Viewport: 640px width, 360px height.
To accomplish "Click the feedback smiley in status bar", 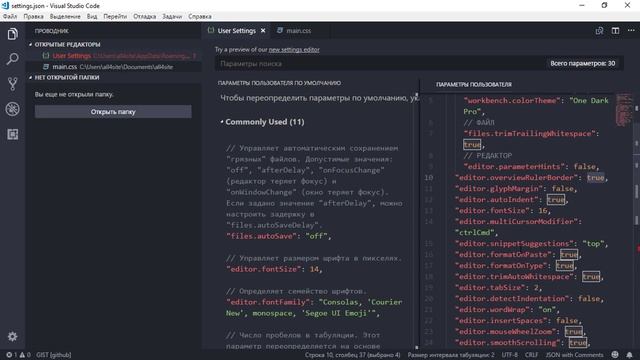I will (x=615, y=355).
